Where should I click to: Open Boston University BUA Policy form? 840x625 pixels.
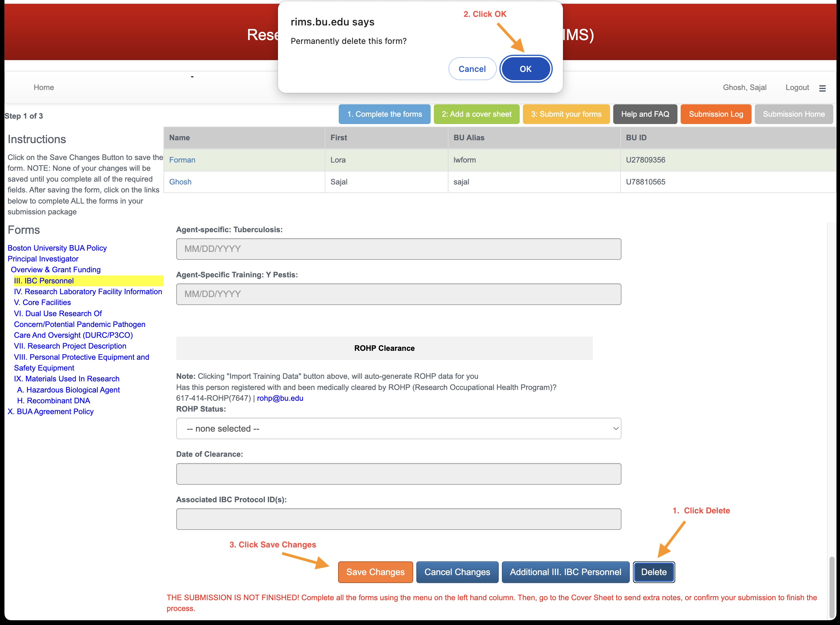point(57,248)
